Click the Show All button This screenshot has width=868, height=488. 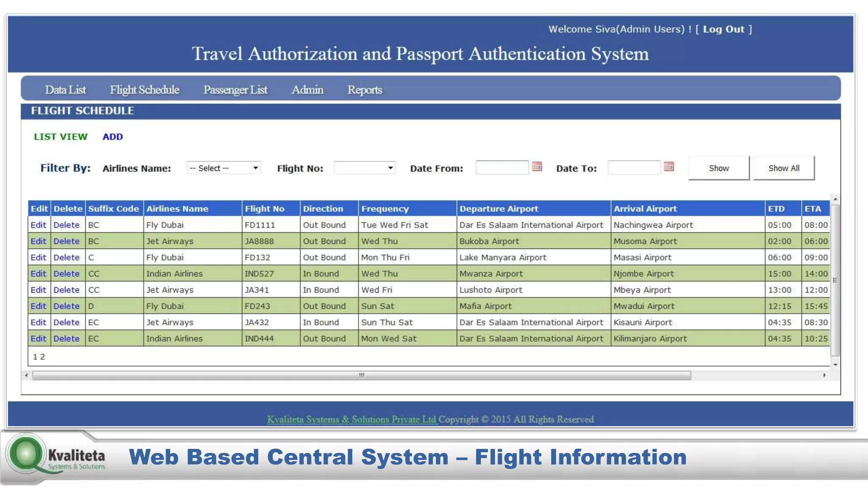click(784, 168)
